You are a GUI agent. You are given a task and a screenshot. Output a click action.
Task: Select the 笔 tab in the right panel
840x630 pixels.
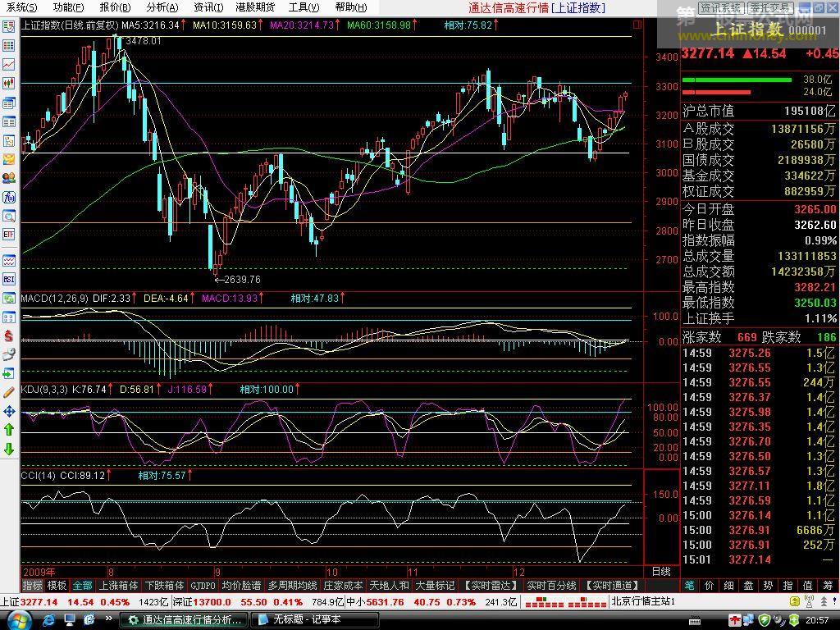(x=689, y=586)
